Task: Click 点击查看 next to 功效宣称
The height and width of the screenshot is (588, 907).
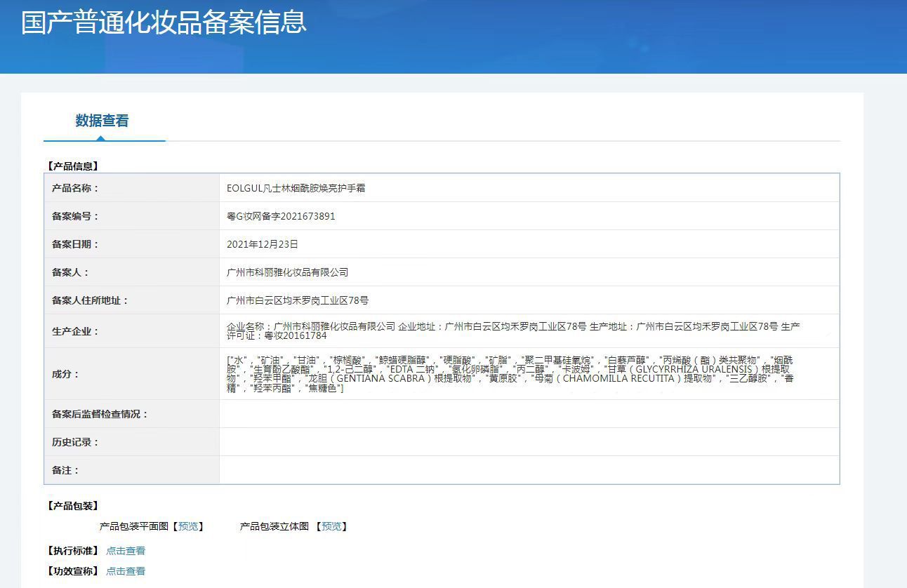Action: point(126,571)
